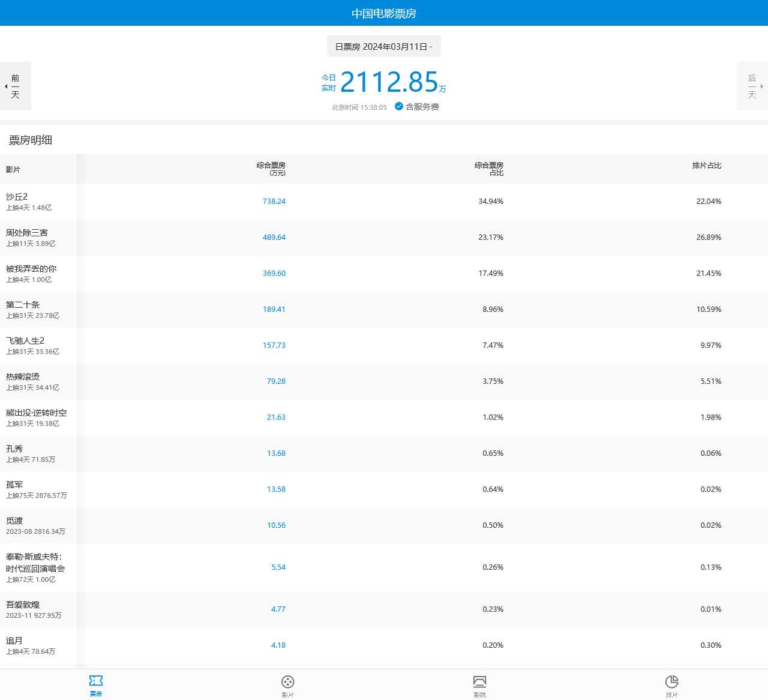Select film 觅渡

tap(14, 521)
